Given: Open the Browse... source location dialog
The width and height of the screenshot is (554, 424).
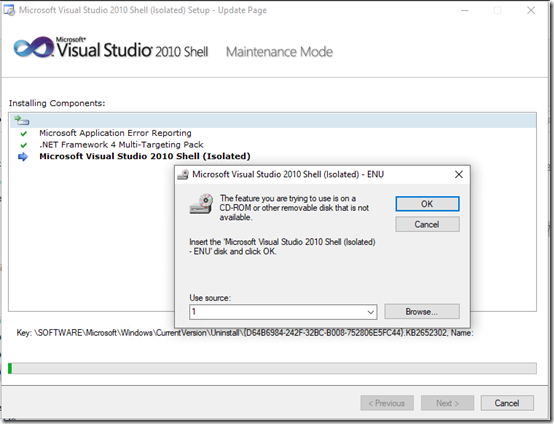Looking at the screenshot, I should click(422, 312).
